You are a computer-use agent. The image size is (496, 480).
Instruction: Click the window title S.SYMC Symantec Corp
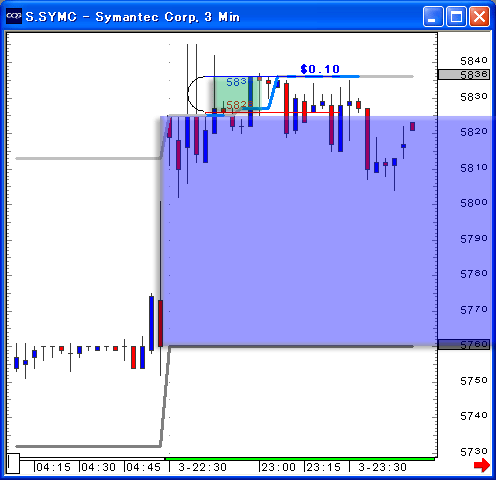[x=133, y=17]
